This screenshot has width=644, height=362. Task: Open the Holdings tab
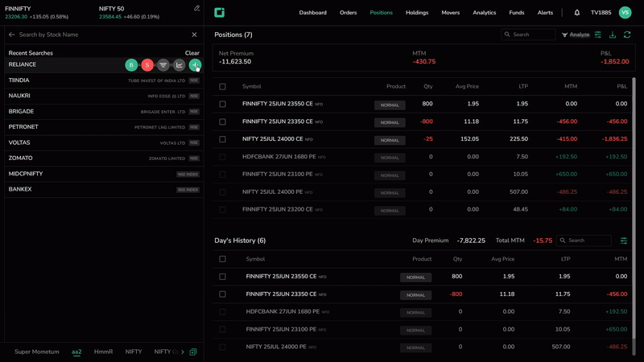point(417,13)
